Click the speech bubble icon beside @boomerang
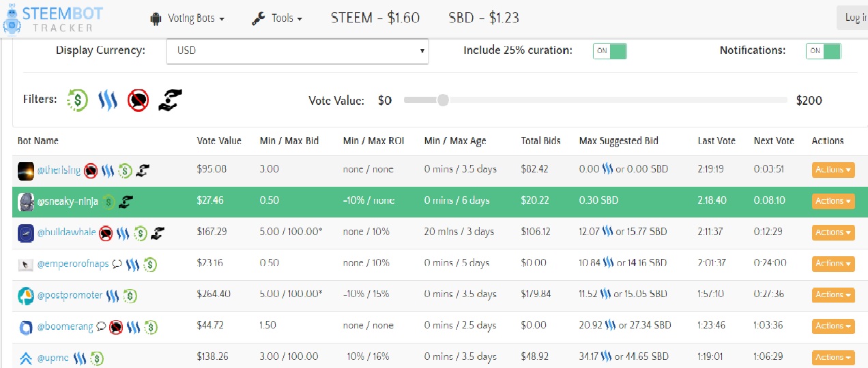Viewport: 868px width, 368px height. [x=101, y=326]
